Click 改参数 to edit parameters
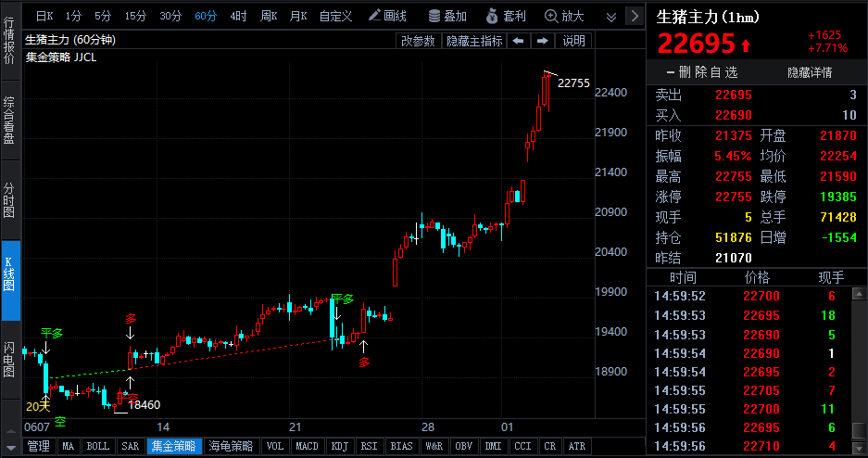868x458 pixels. [418, 41]
